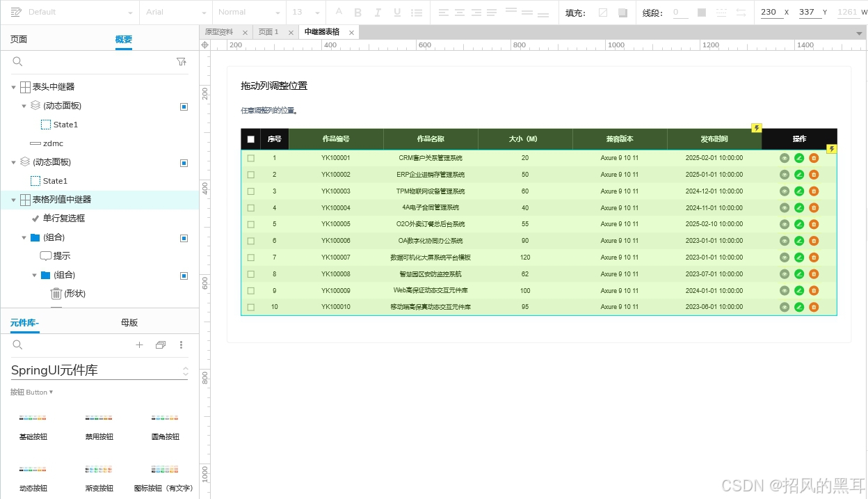Switch to the 元件库 panel tab
Screen dimensions: 868x499
click(24, 323)
